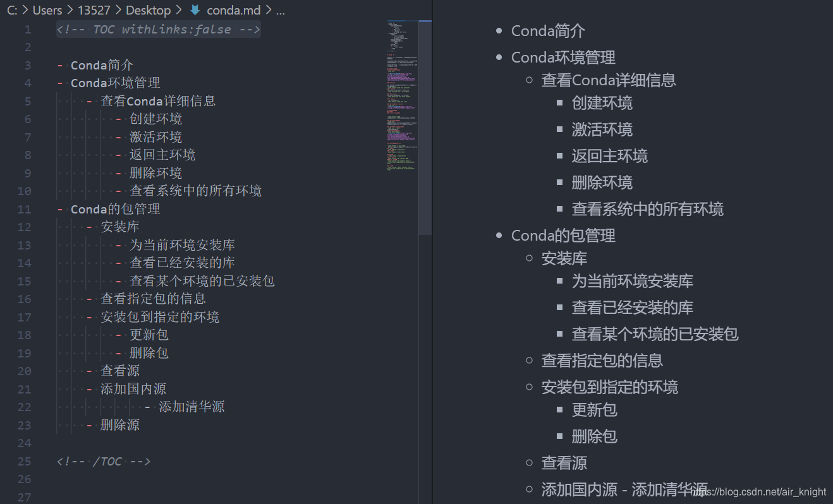The width and height of the screenshot is (833, 504).
Task: Click the closing /TOC comment line
Action: click(x=104, y=461)
